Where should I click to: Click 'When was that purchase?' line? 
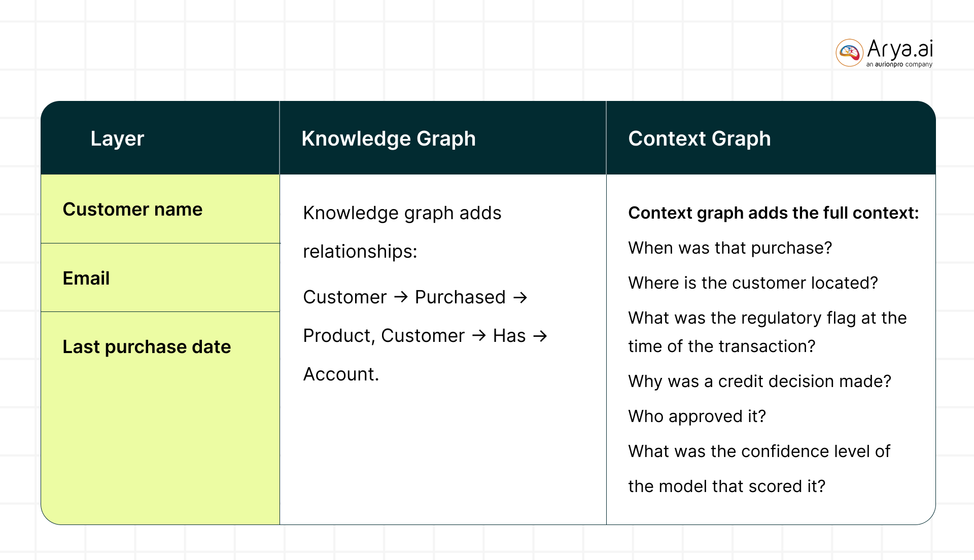[730, 248]
